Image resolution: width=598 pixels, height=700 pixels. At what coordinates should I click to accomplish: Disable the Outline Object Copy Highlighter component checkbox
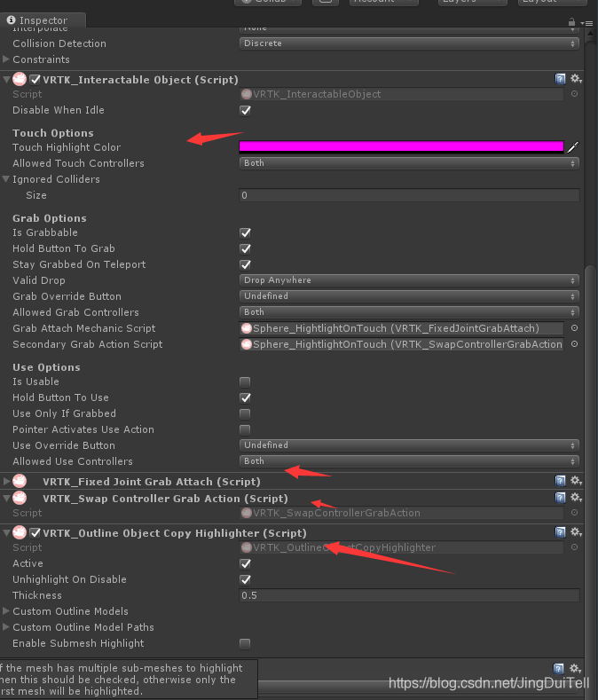tap(35, 533)
